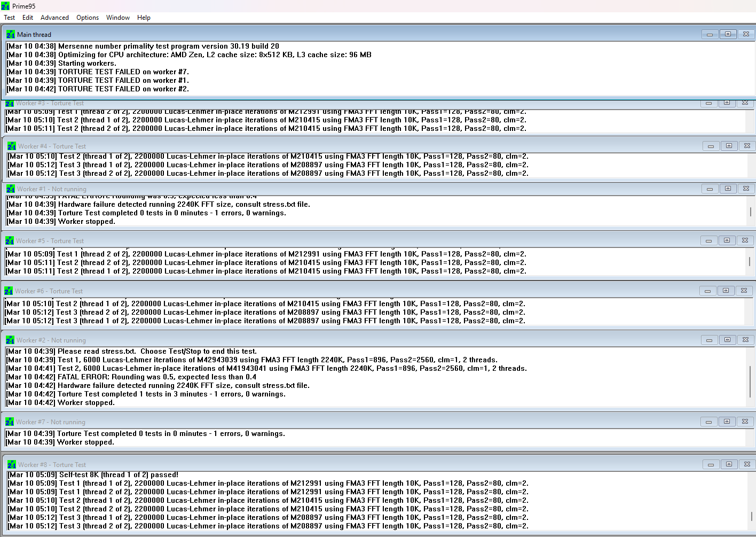
Task: Click 'TORTURE TEST FAILED on worker #1.' line
Action: (x=98, y=80)
